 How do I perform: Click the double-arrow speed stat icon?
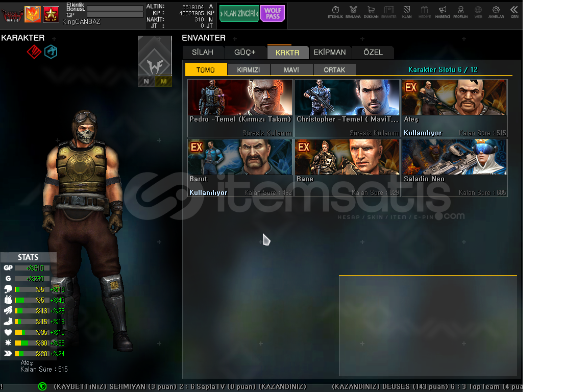8,353
